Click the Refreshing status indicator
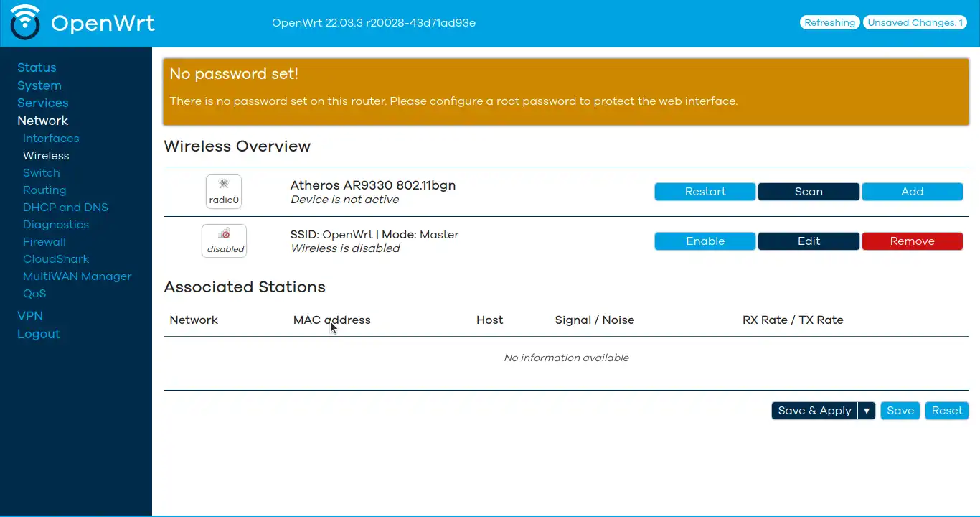This screenshot has height=517, width=980. [829, 22]
